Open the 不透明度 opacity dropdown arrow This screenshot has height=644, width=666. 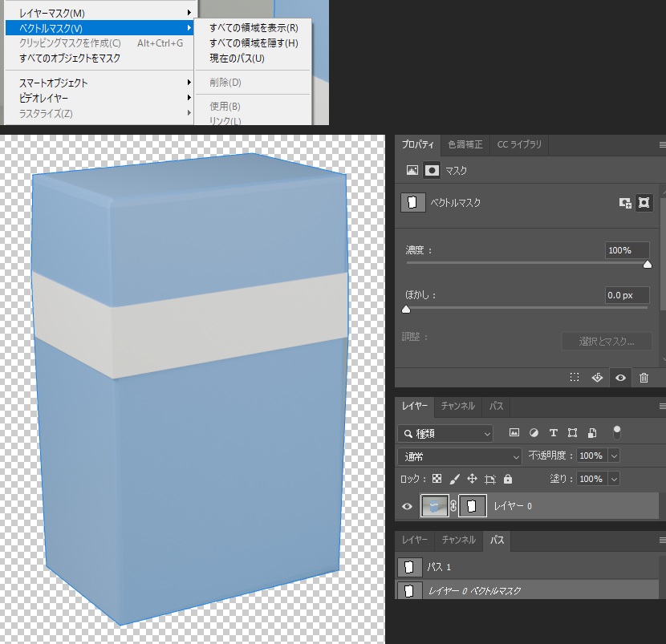point(614,456)
